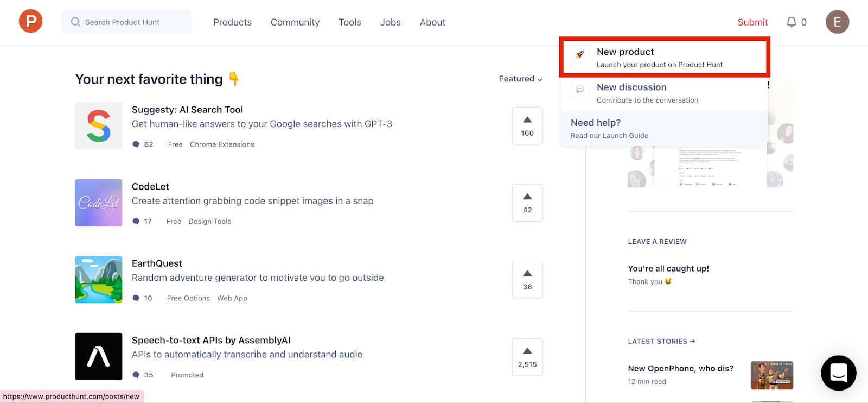Click the Submit link

[752, 22]
